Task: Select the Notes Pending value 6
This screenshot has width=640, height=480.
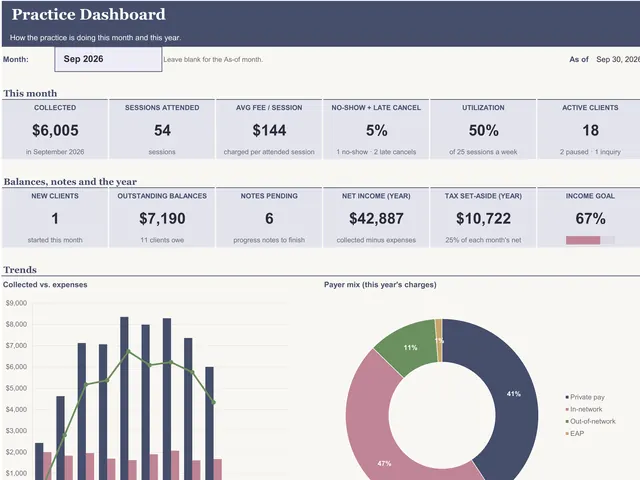Action: point(269,218)
